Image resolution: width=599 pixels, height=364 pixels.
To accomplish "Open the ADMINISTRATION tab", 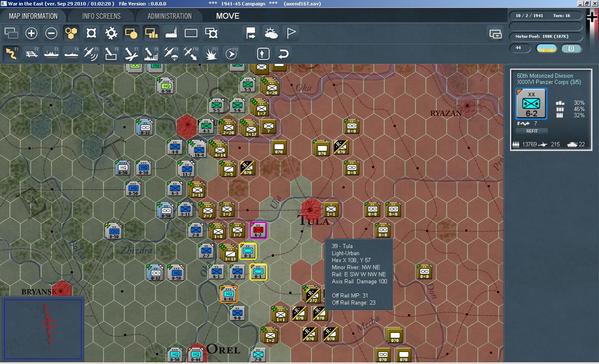I will (169, 16).
